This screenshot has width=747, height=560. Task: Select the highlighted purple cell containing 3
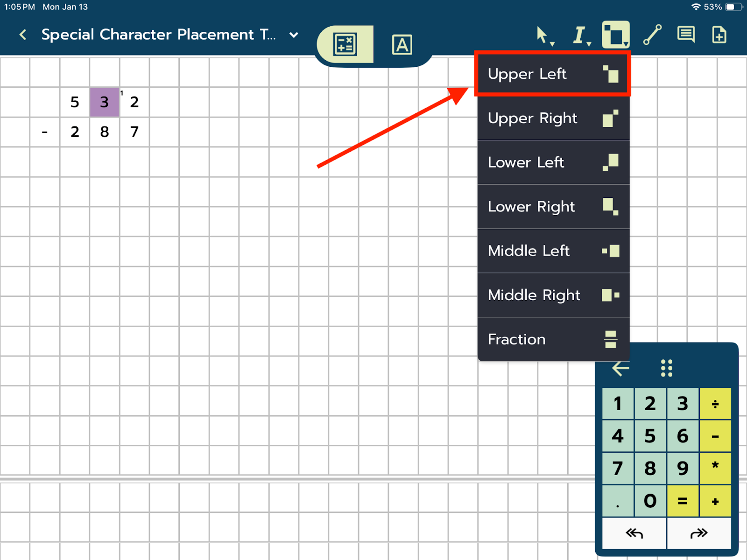[x=105, y=102]
